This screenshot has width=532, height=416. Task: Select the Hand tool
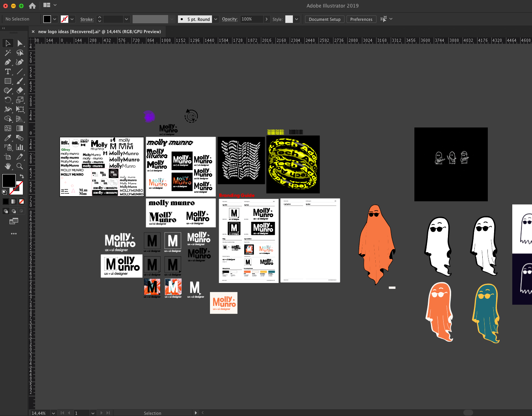pos(7,166)
